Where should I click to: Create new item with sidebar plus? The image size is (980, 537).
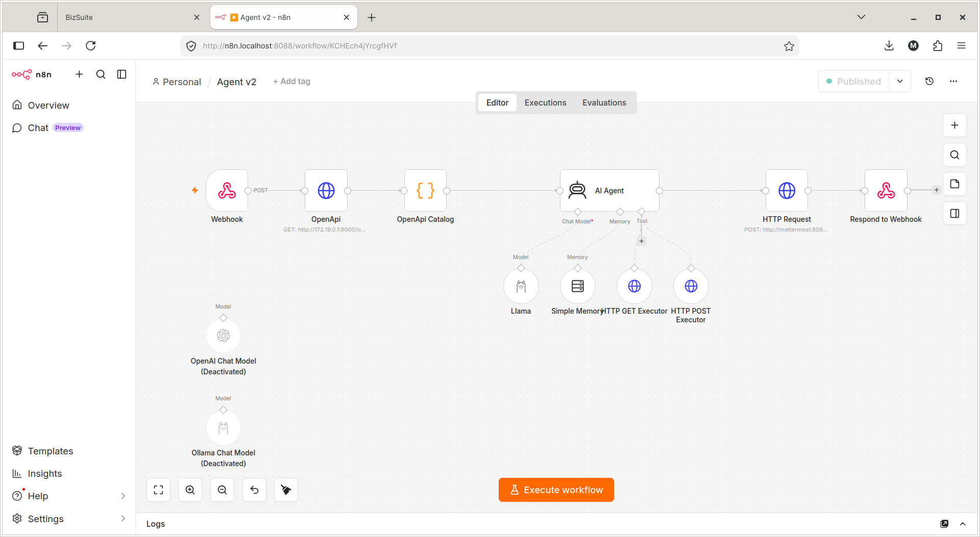[x=79, y=74]
